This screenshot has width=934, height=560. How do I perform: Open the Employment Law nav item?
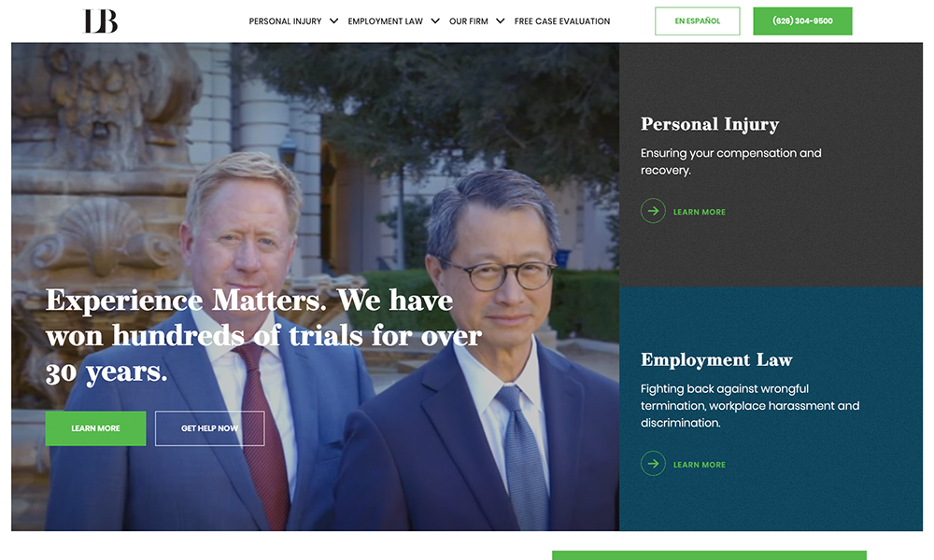[386, 21]
